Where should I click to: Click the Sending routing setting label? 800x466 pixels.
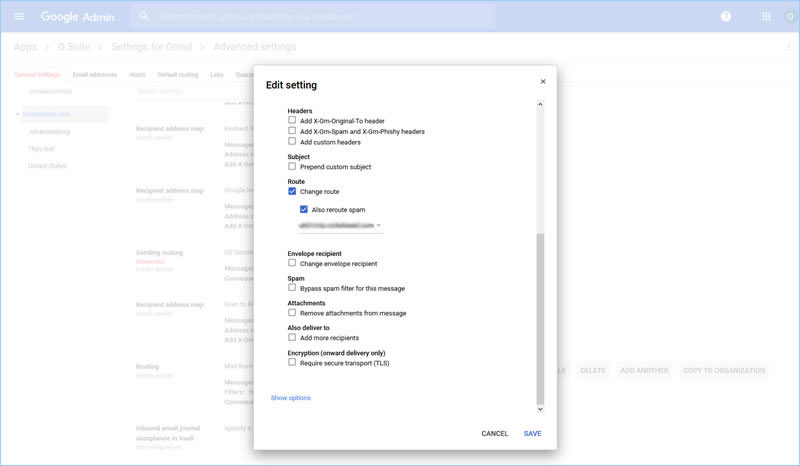click(159, 253)
